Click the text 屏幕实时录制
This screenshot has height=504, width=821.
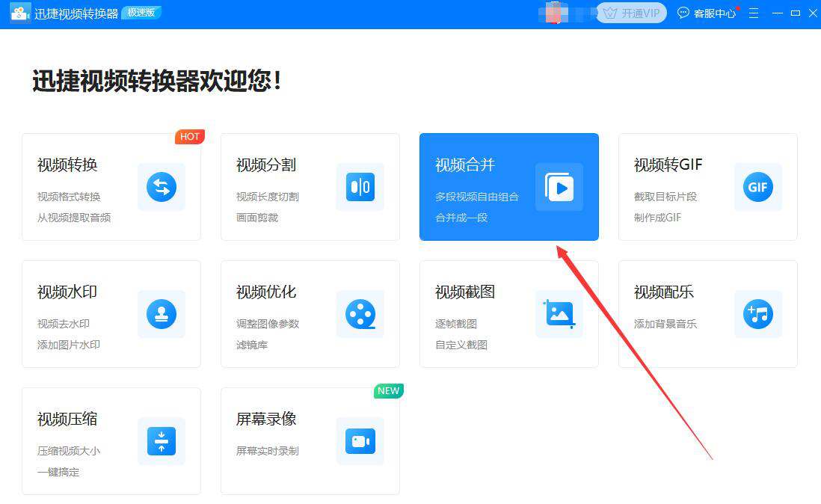pos(268,451)
